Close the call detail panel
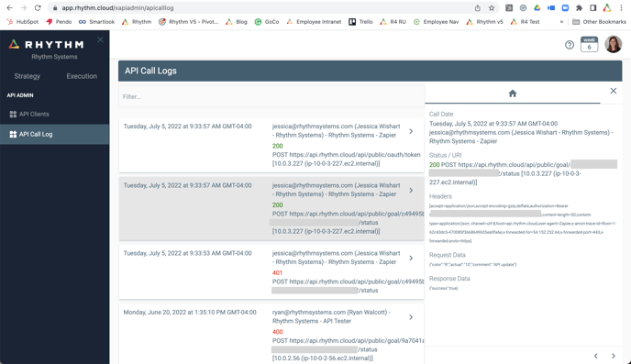Image resolution: width=631 pixels, height=364 pixels. click(613, 91)
